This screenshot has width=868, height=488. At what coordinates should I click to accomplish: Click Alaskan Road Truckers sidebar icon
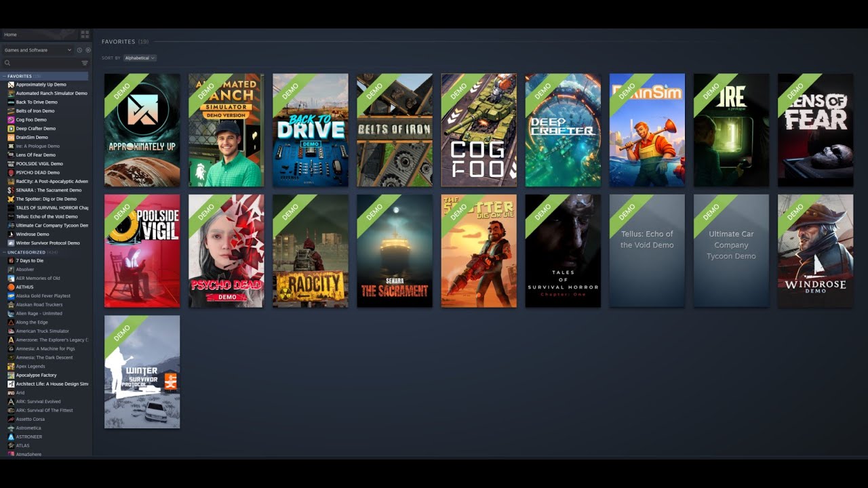[x=11, y=305]
